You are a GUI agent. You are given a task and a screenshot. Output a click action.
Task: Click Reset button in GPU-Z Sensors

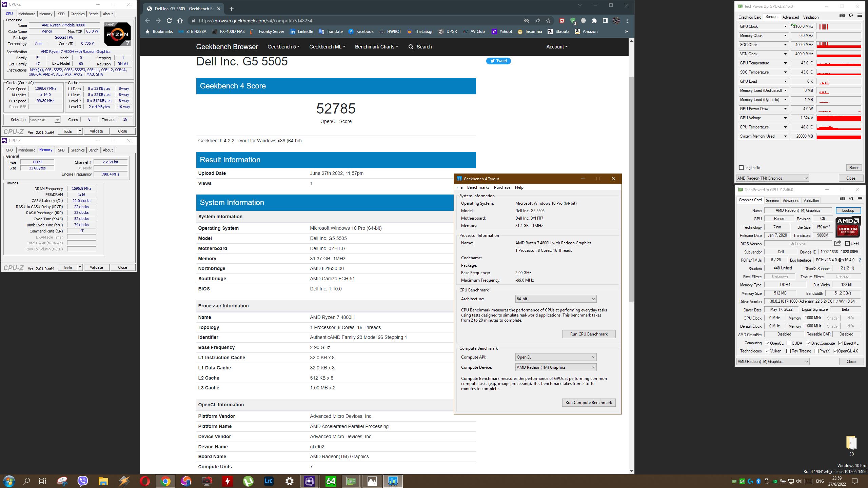pyautogui.click(x=854, y=168)
